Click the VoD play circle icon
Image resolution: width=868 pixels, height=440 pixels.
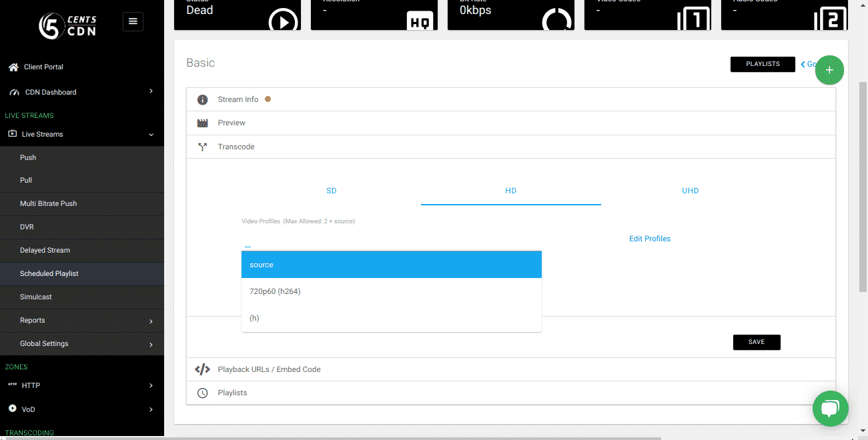pos(13,409)
